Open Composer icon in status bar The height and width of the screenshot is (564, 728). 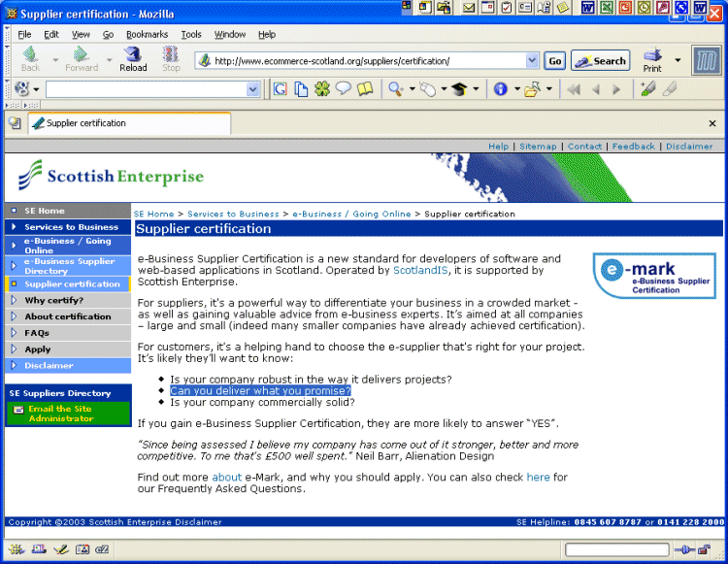click(61, 549)
